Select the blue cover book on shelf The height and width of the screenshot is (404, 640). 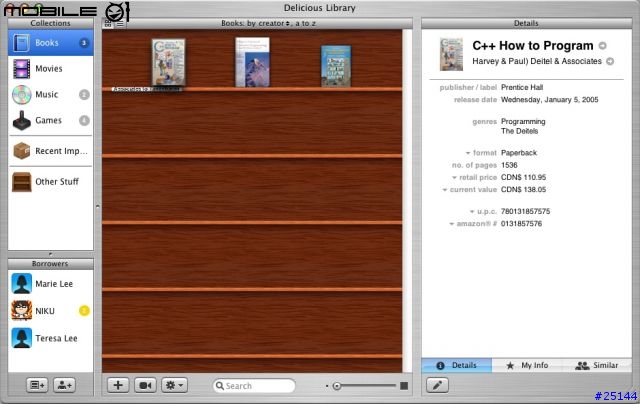pos(336,66)
